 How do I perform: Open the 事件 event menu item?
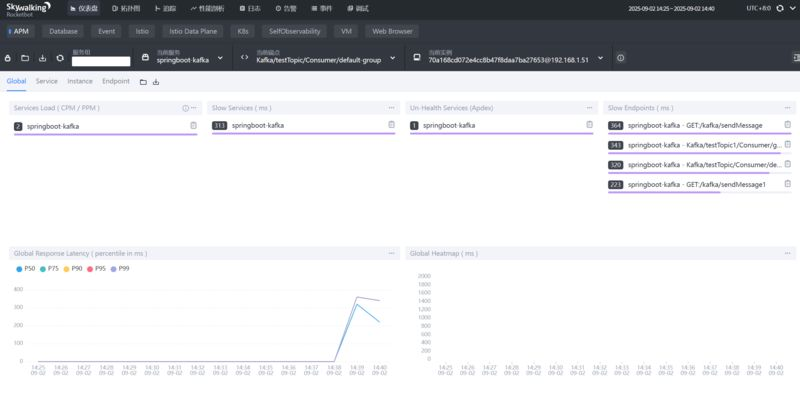(321, 9)
